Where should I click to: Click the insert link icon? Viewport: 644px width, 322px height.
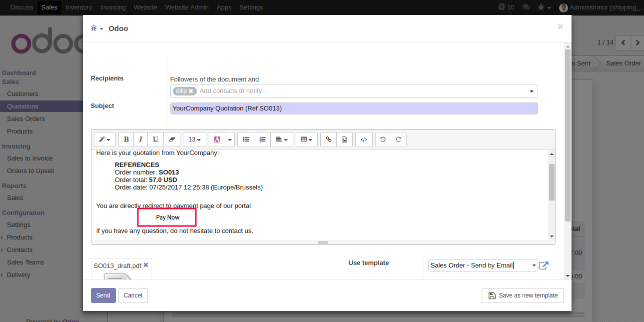tap(328, 139)
